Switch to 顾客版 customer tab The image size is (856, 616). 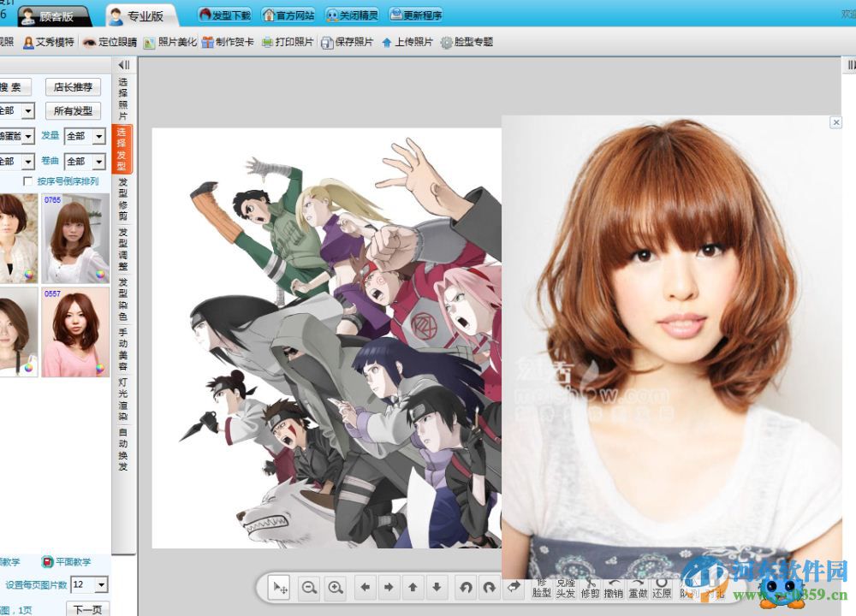point(53,15)
